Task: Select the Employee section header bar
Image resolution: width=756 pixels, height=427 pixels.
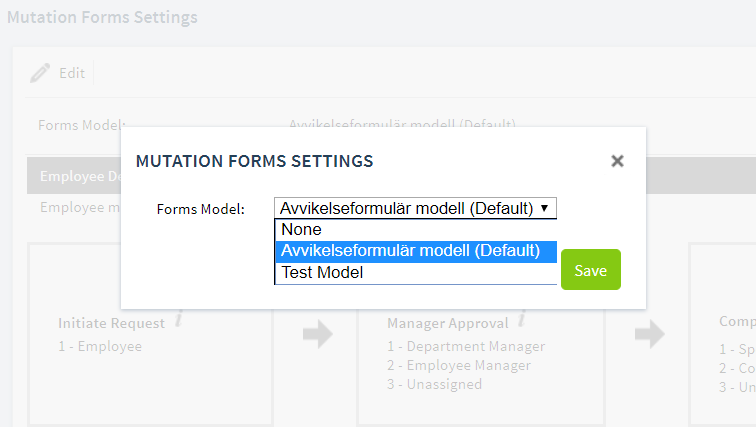Action: click(x=74, y=176)
